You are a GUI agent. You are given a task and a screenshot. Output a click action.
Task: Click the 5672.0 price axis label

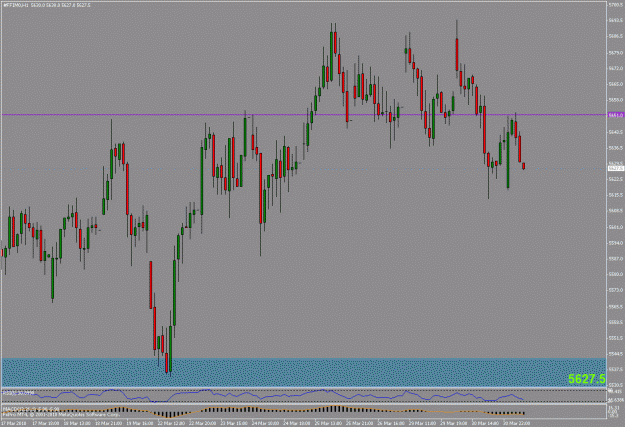pos(617,68)
